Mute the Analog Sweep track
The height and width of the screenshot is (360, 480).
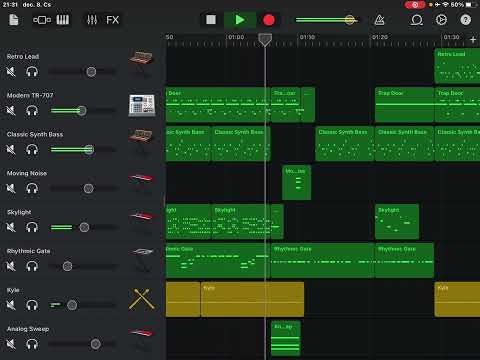(x=11, y=344)
